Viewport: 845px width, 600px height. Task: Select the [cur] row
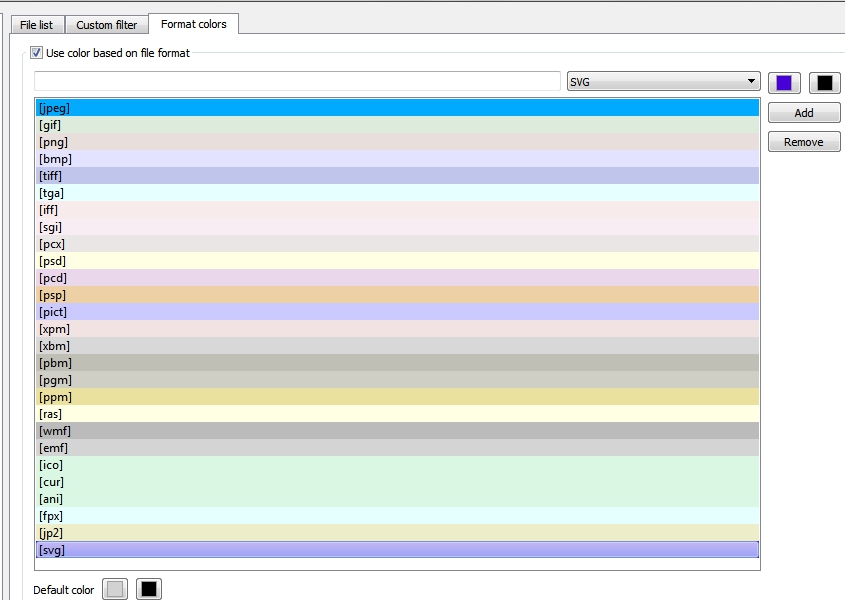[x=397, y=482]
